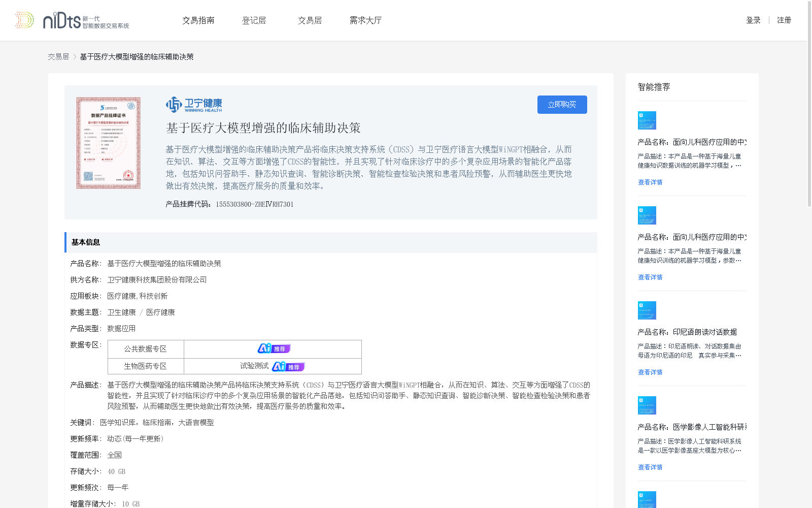Viewport: 812px width, 508px height.
Task: Click the second recommended product's blue icon
Action: pos(647,215)
